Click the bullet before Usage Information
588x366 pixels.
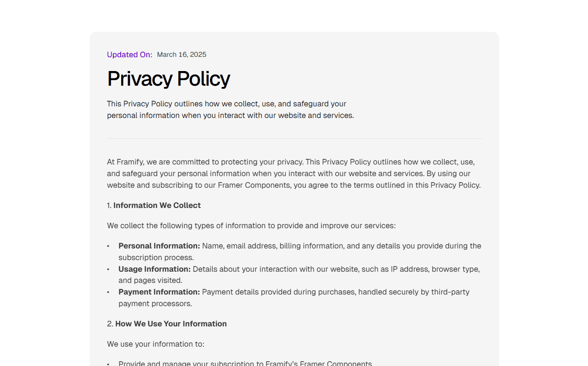[x=108, y=269]
